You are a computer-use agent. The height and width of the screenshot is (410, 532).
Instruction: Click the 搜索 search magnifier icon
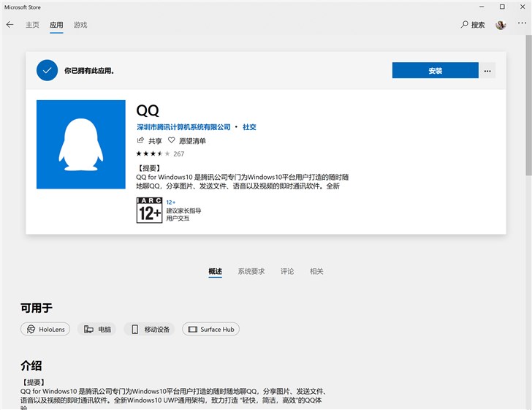pyautogui.click(x=464, y=24)
